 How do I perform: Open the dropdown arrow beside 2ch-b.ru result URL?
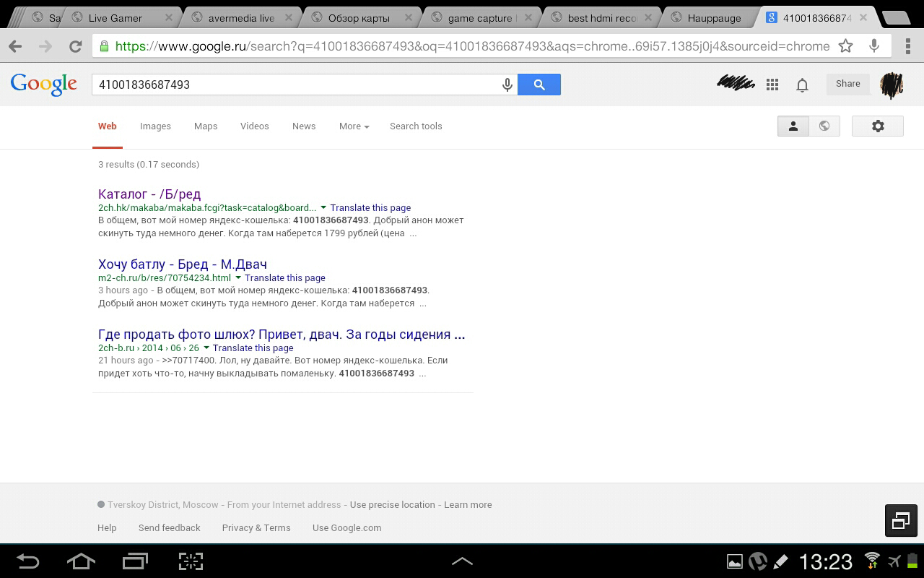[206, 348]
